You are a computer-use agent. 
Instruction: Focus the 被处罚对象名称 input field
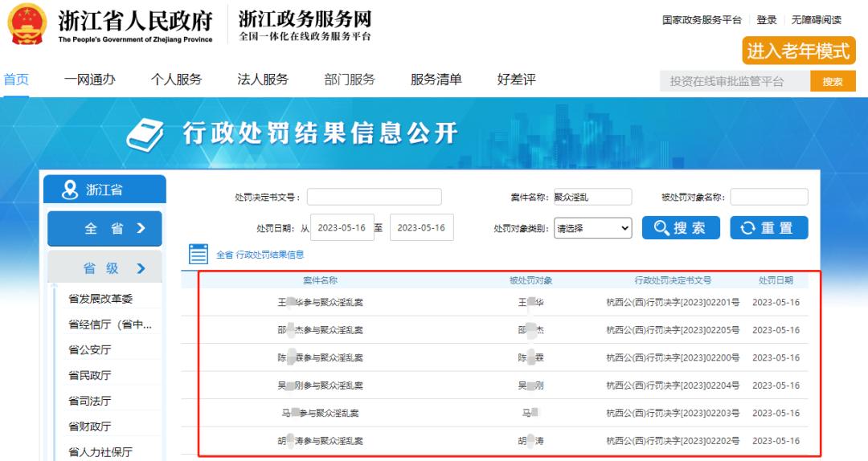click(x=769, y=197)
